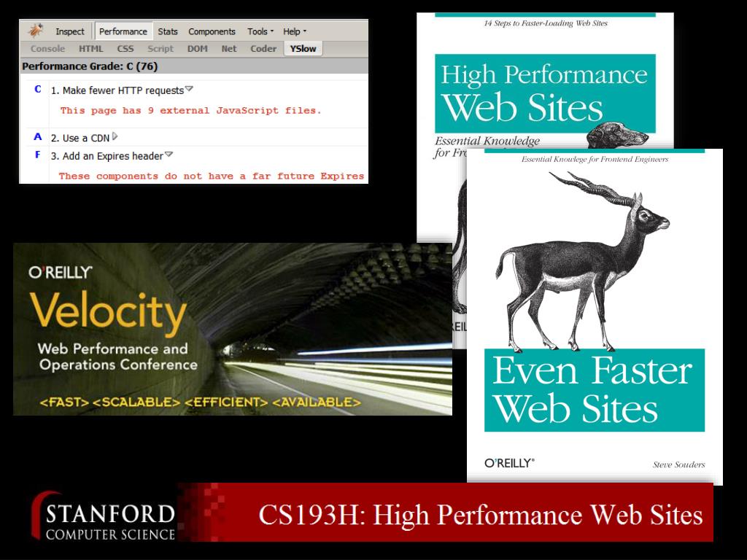Select the Inspect button

[69, 31]
